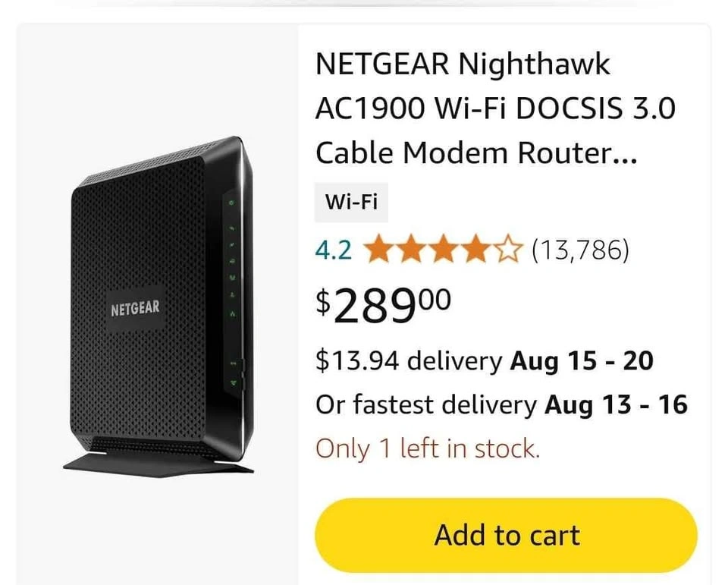Open the NETGEAR Nighthawk AC1900 product title
The height and width of the screenshot is (585, 728).
pos(495,109)
